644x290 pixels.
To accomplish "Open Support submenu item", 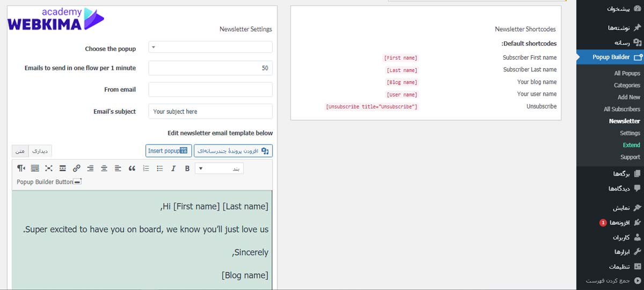I will 631,157.
